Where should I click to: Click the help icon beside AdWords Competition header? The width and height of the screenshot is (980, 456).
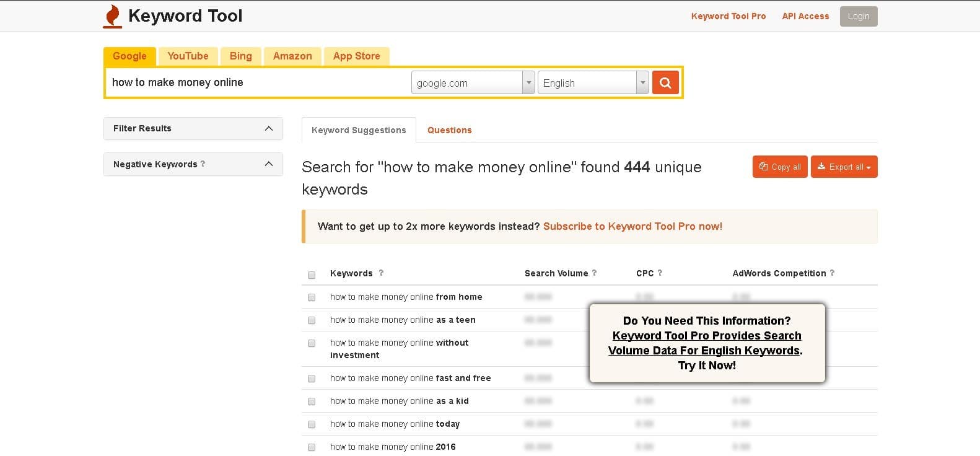click(x=832, y=273)
